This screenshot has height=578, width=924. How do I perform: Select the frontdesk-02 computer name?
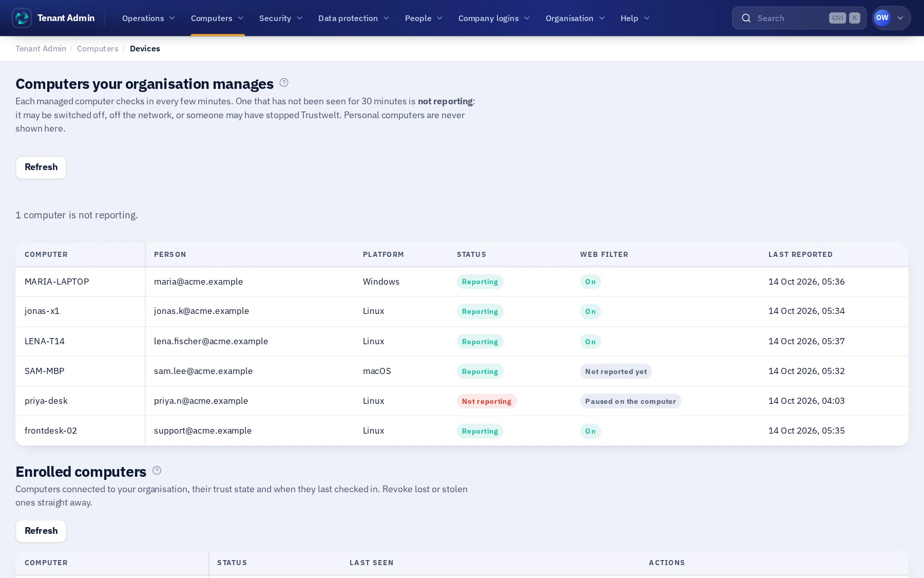(x=51, y=431)
